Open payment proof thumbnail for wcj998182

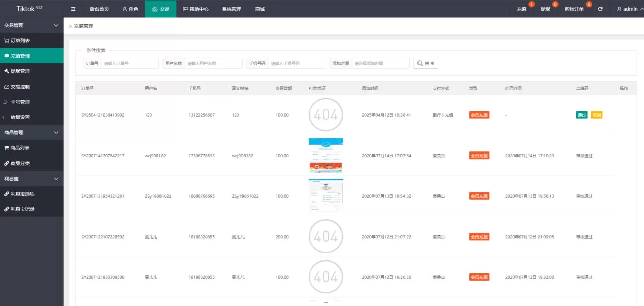pyautogui.click(x=326, y=156)
